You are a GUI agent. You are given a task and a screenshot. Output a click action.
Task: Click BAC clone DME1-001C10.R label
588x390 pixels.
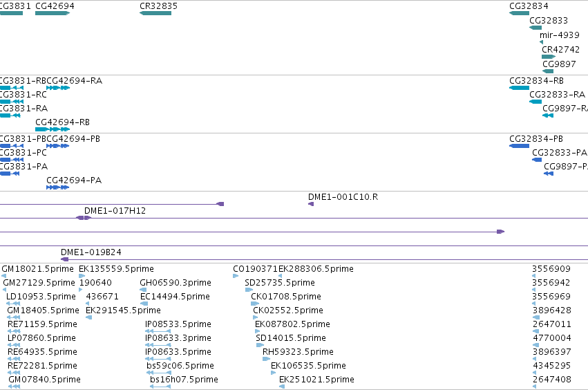[x=343, y=197]
